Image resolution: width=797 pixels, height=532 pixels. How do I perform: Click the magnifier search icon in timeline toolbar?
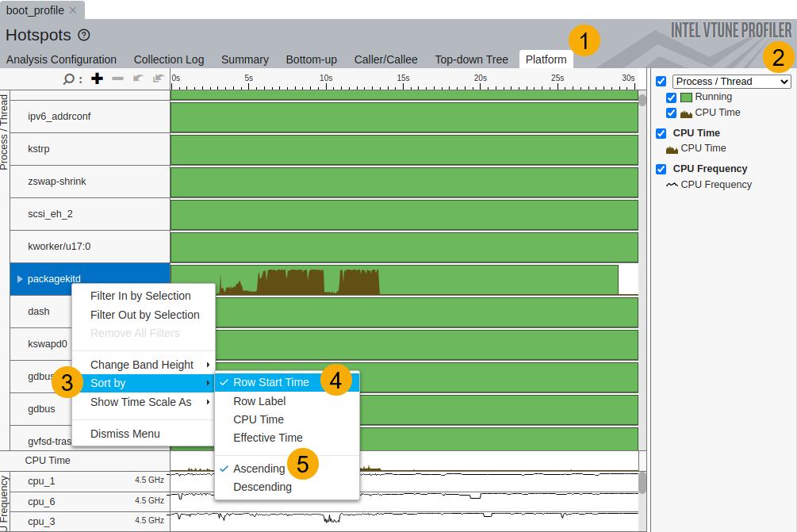coord(69,78)
